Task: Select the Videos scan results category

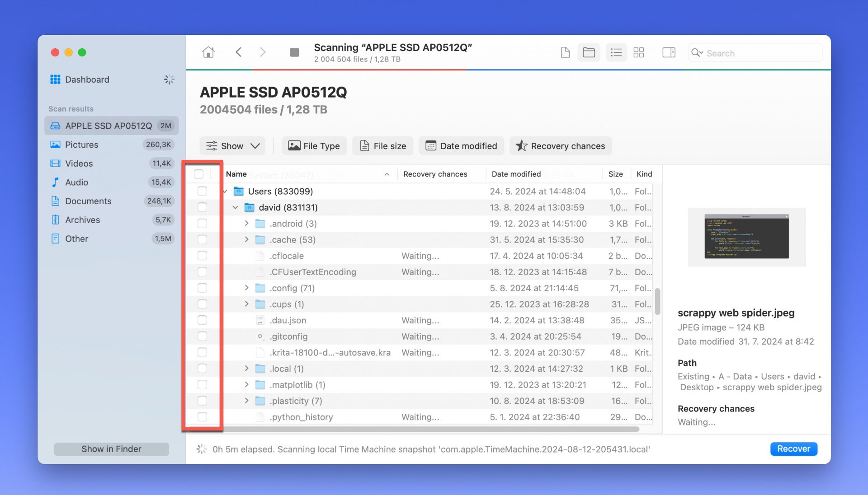Action: 79,163
